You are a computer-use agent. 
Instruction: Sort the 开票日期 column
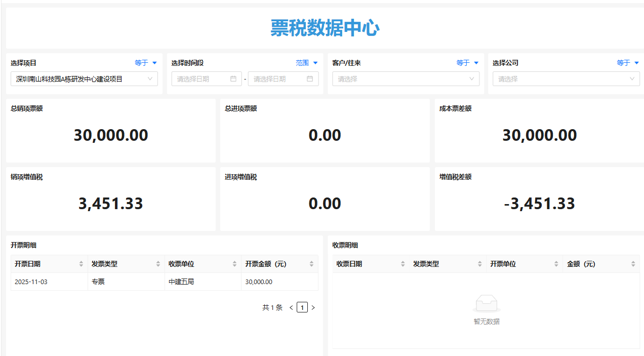coord(82,263)
